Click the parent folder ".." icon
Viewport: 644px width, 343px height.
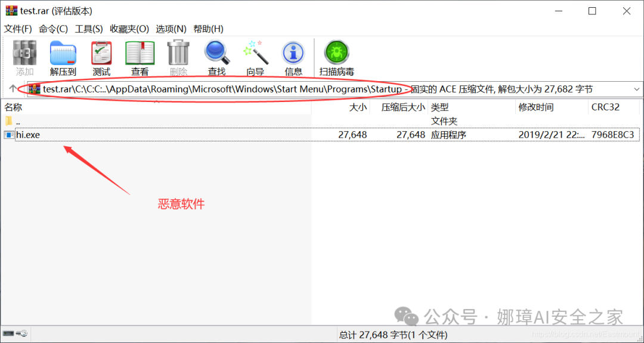9,121
